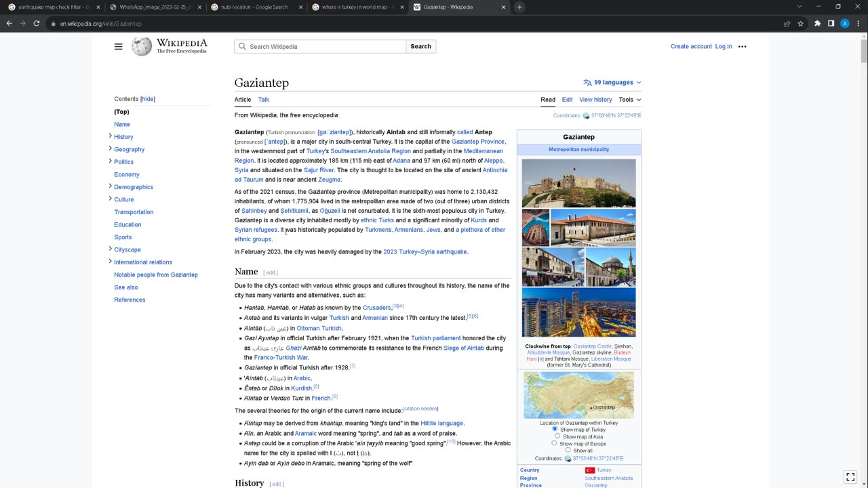The height and width of the screenshot is (488, 868).
Task: Click the Turkey flag icon in infobox
Action: 589,470
